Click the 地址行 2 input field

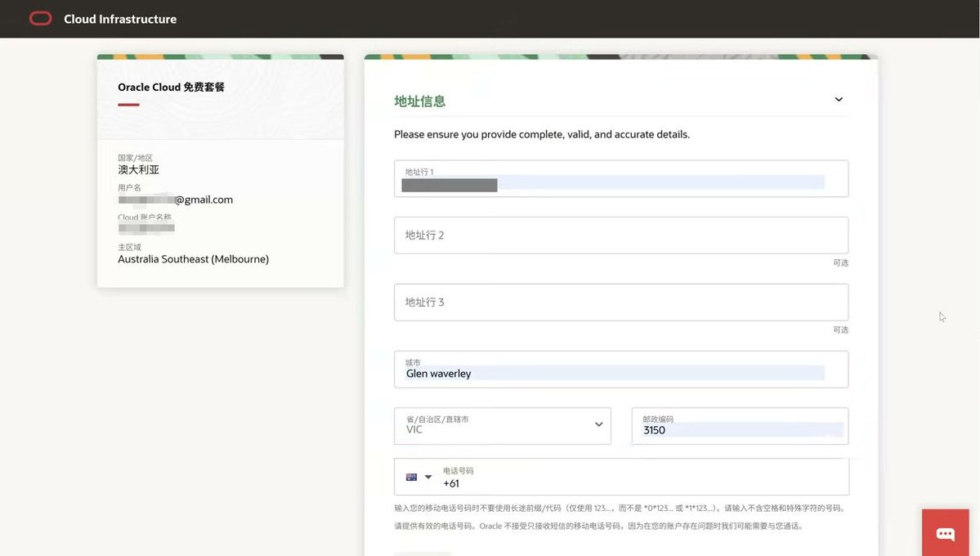(x=621, y=235)
